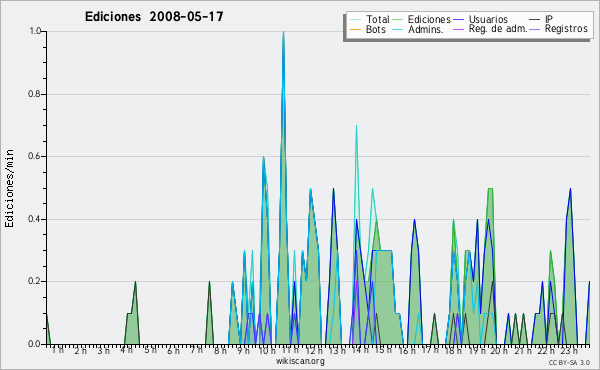This screenshot has width=600, height=370.
Task: Click the cyan Total peak at 14 h
Action: click(x=356, y=127)
